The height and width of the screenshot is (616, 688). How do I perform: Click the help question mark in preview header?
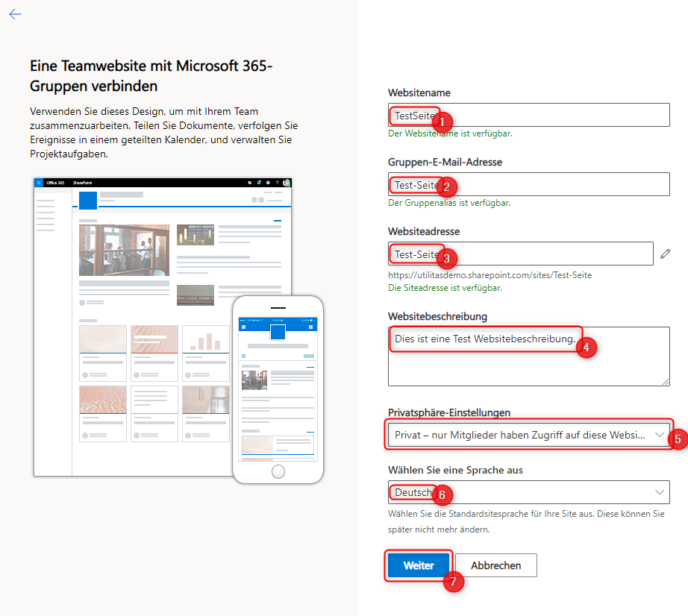pyautogui.click(x=277, y=183)
